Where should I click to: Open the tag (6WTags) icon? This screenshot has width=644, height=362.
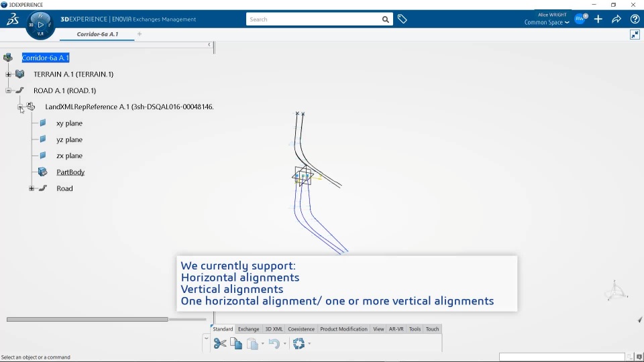coord(402,19)
